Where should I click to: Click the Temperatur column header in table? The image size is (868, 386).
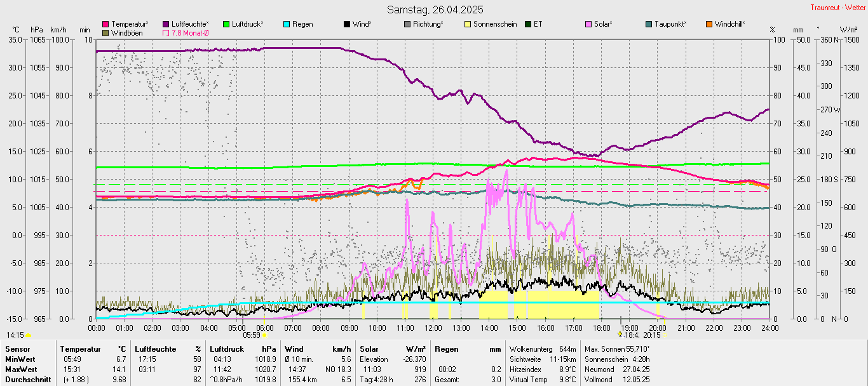pos(81,349)
